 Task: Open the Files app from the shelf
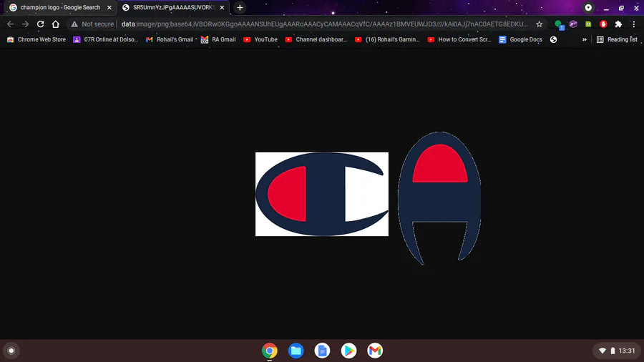296,351
